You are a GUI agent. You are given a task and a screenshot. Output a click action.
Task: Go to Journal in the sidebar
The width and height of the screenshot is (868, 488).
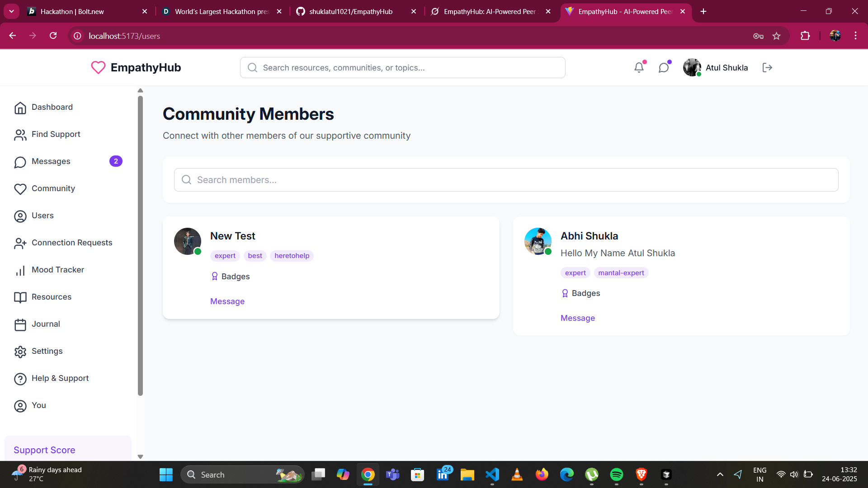tap(46, 324)
